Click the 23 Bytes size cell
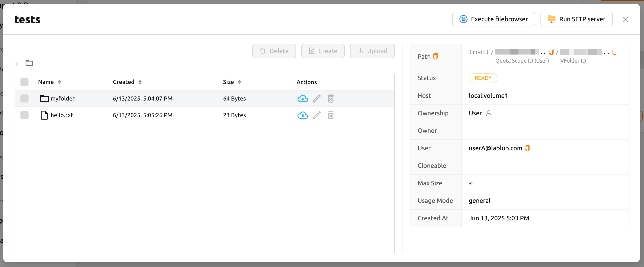 pyautogui.click(x=234, y=115)
